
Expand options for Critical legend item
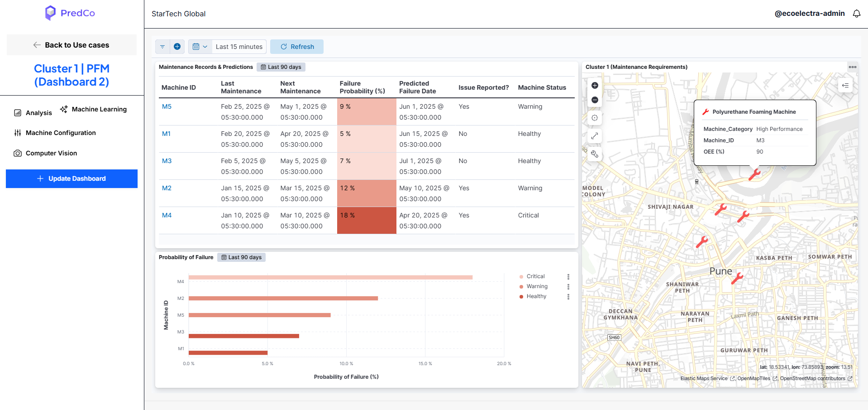568,277
